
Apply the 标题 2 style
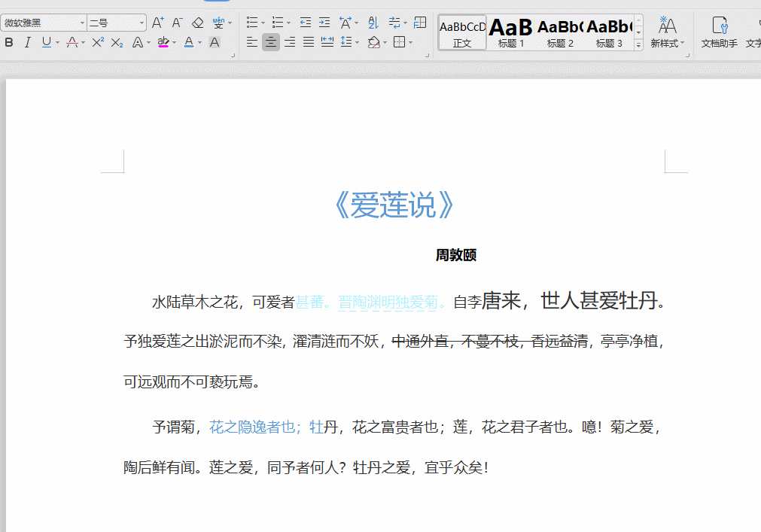[560, 32]
